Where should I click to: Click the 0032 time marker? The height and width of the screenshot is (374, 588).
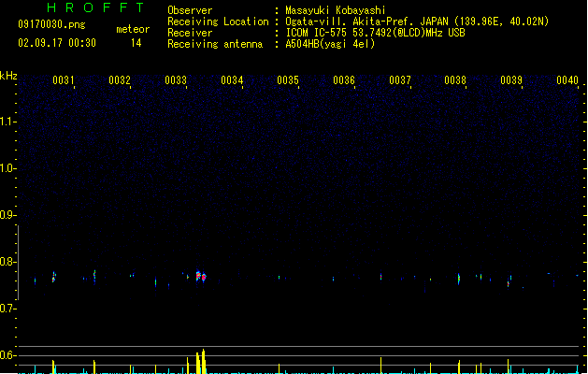(x=120, y=80)
